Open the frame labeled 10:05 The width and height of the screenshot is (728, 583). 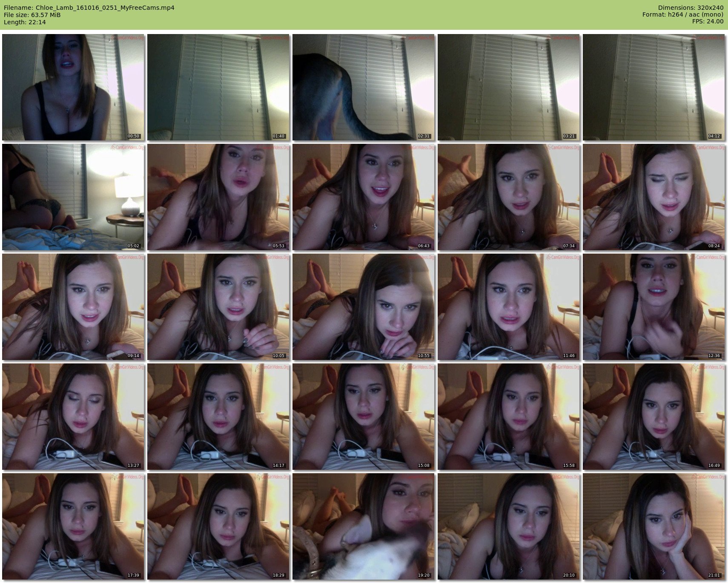[218, 307]
